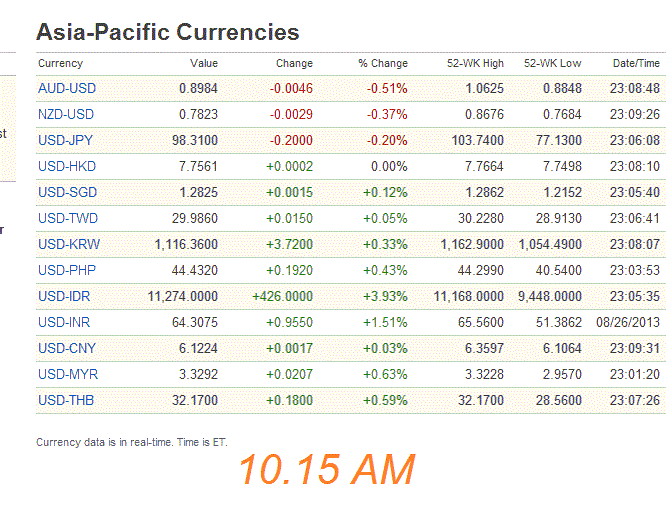Select the USD-HKD link
This screenshot has width=670, height=513.
(67, 166)
